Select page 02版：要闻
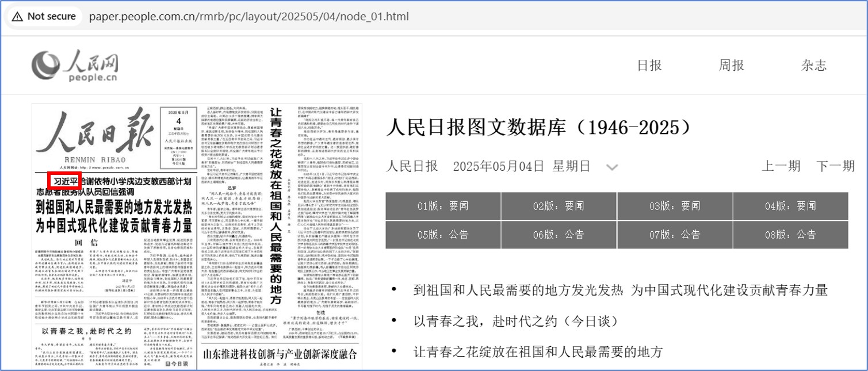 click(559, 206)
